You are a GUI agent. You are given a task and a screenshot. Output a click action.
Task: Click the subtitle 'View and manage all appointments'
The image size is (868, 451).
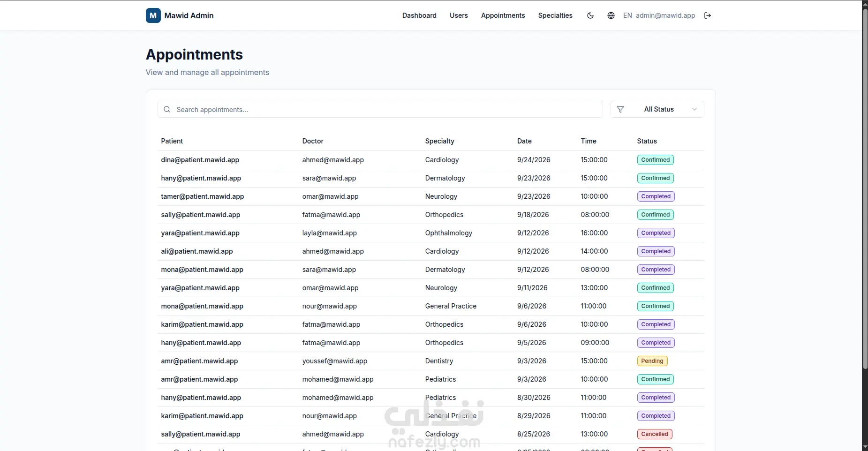coord(207,72)
